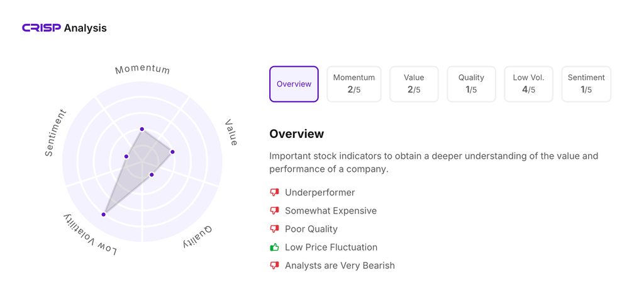
Task: Click the Value data point on radar chart
Action: coord(172,152)
